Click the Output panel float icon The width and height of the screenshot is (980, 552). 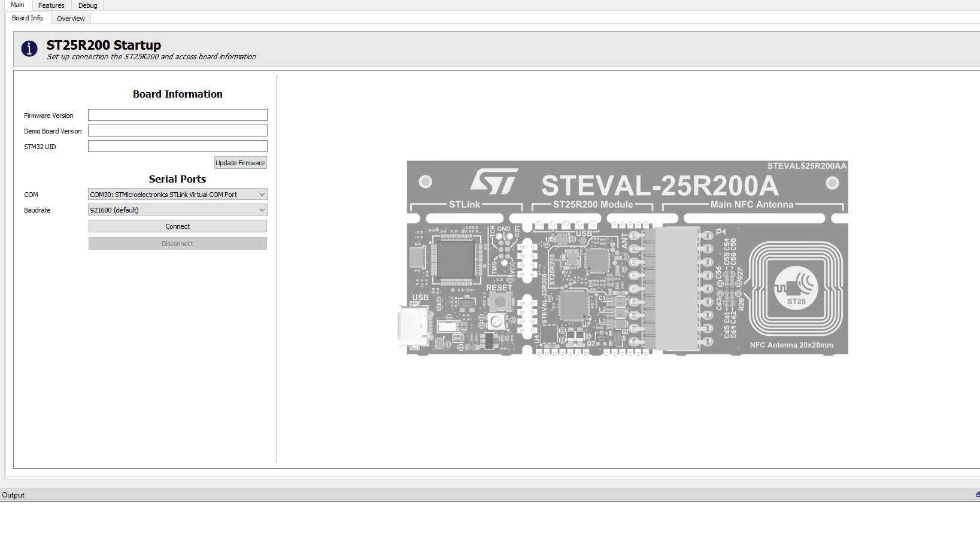978,495
